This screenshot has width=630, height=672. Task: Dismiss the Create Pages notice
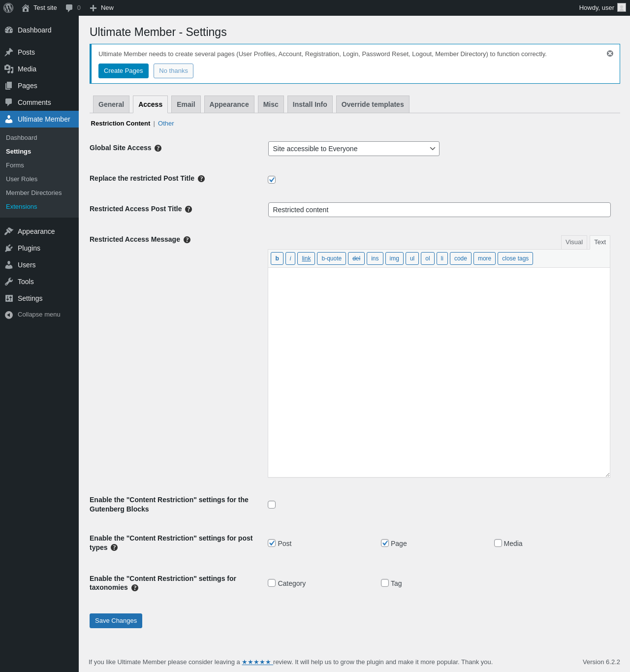coord(610,53)
